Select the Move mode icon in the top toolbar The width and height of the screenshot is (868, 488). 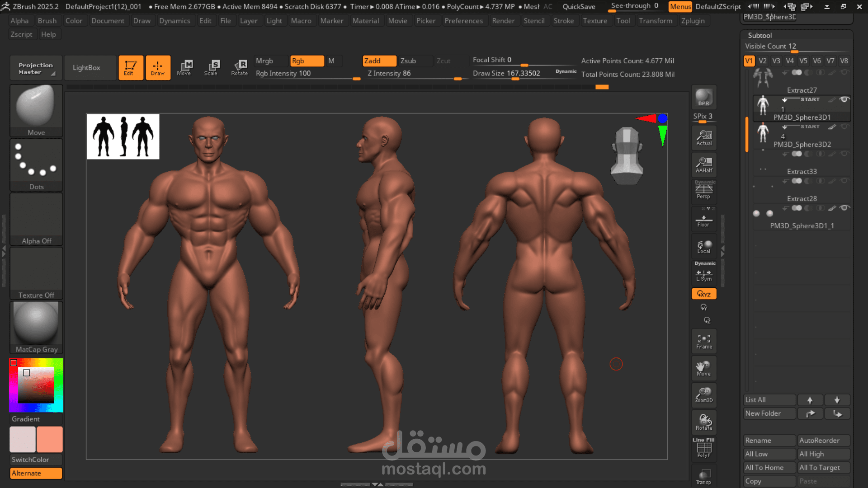click(185, 67)
